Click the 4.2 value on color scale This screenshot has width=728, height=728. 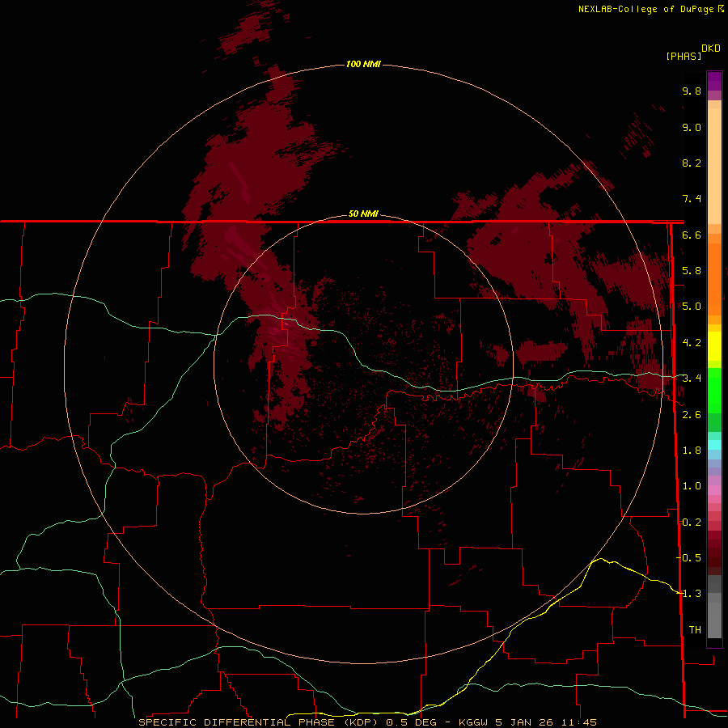(692, 343)
